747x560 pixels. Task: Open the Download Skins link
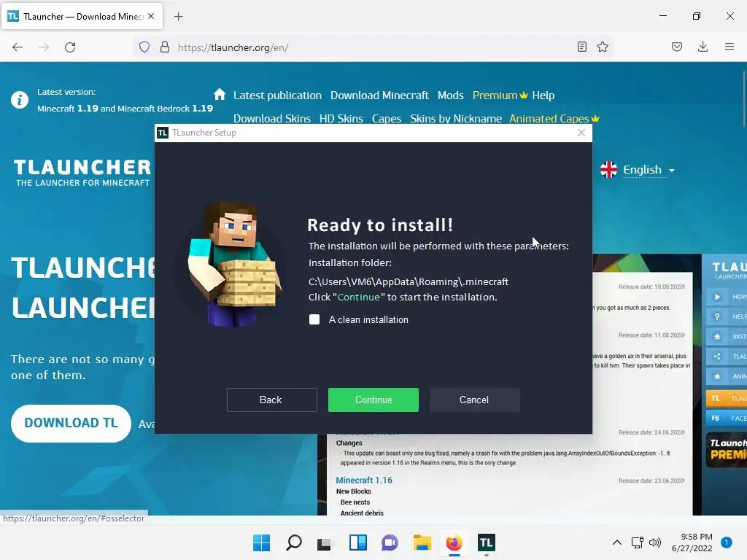coord(272,119)
